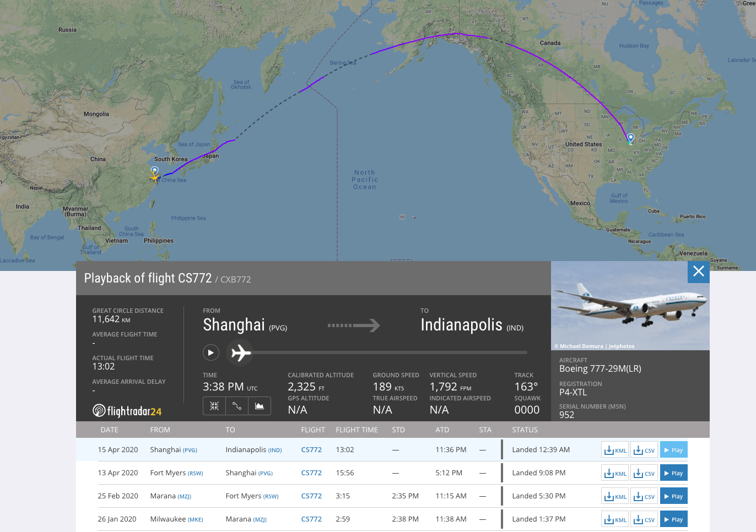Open Indianapolis (IND) airport link
This screenshot has height=532, width=756.
coord(253,450)
